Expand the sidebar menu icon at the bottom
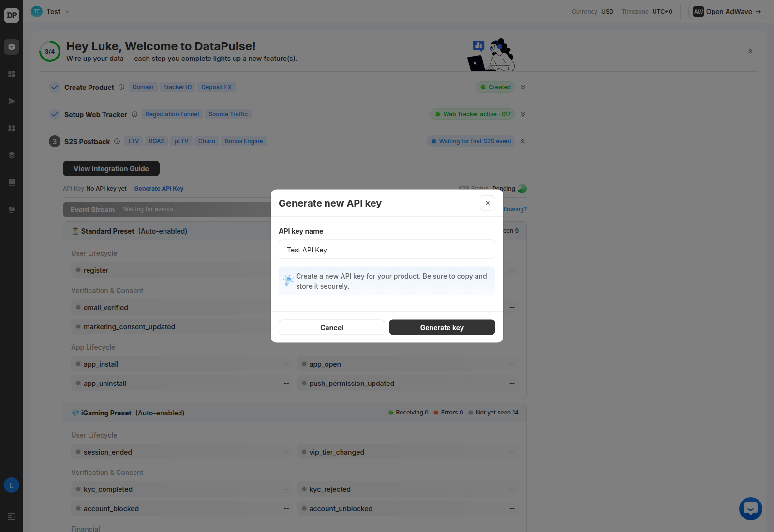The height and width of the screenshot is (532, 774). coord(12,517)
